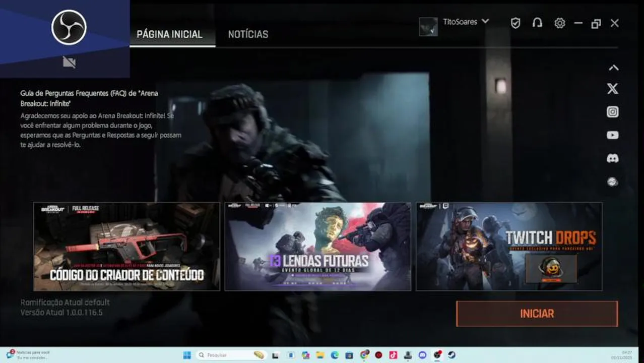
Task: Click the round icon below the Discord link
Action: point(612,182)
